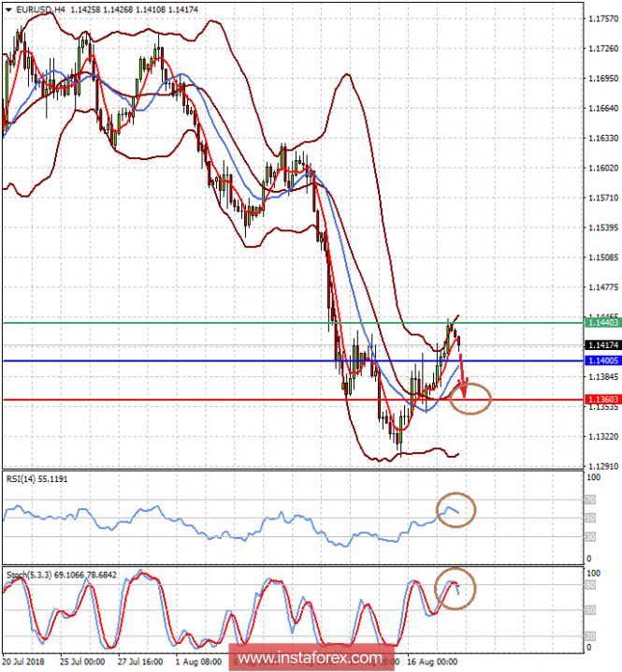Screen dimensions: 622x672
Task: Click the 1.16330 price axis value
Action: pos(603,138)
